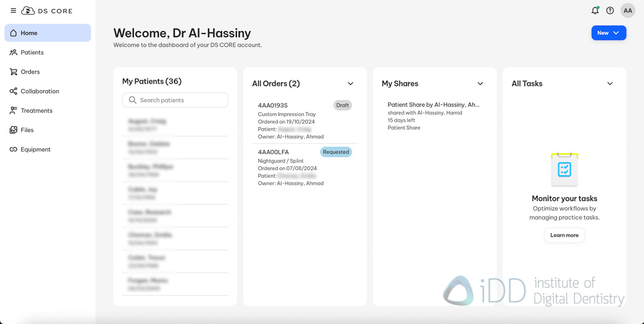Go to Treatments in the sidebar
The height and width of the screenshot is (324, 644).
37,111
